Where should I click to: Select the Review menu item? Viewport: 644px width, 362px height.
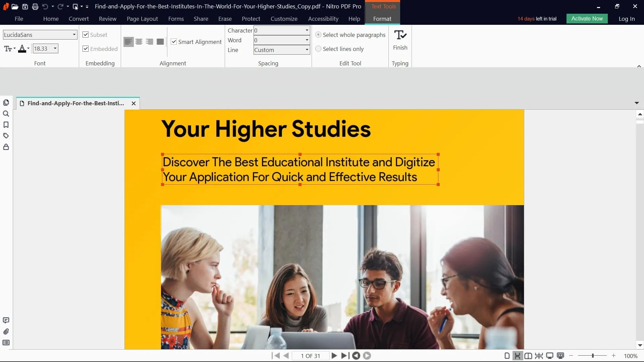pos(108,18)
